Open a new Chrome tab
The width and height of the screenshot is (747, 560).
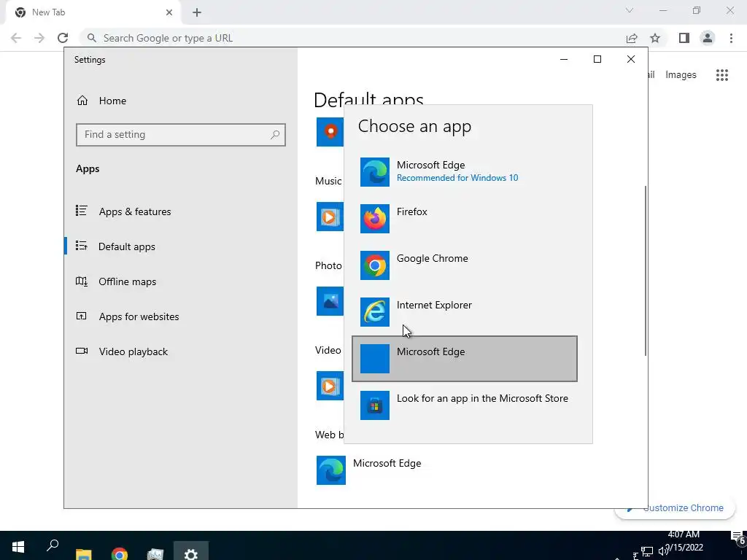point(197,12)
